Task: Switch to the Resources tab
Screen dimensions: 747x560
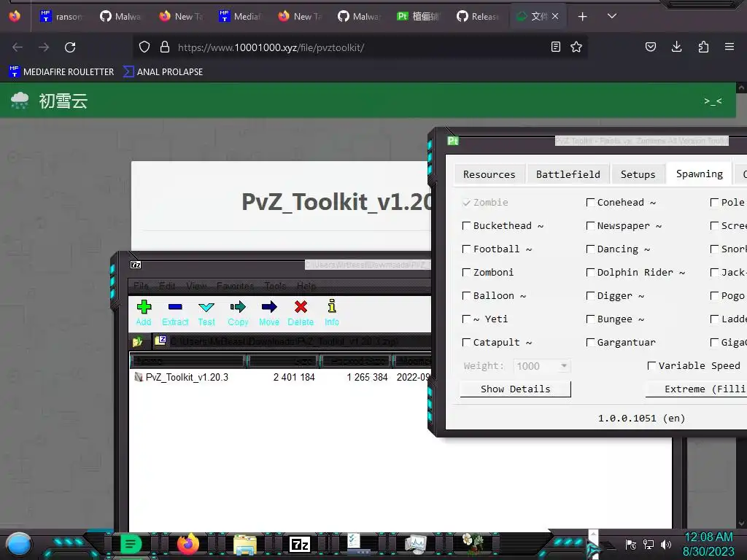Action: coord(489,174)
